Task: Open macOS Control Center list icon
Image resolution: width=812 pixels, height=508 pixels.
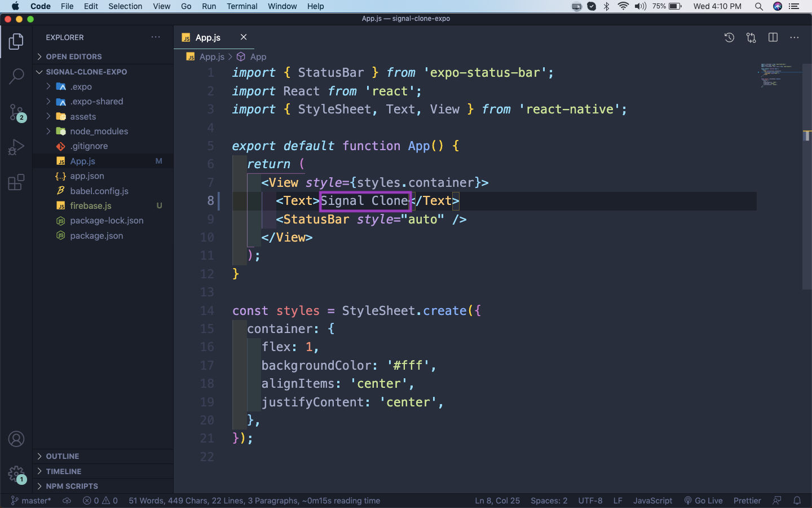Action: [x=795, y=6]
